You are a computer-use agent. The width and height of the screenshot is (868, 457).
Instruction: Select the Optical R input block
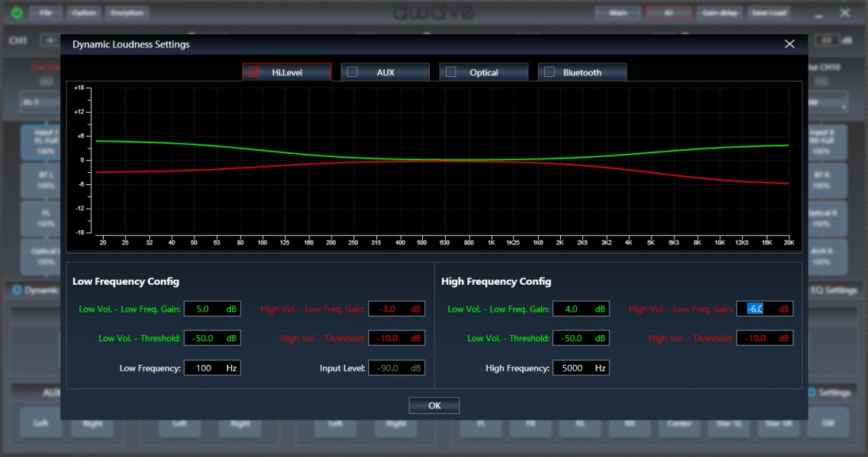pos(828,219)
